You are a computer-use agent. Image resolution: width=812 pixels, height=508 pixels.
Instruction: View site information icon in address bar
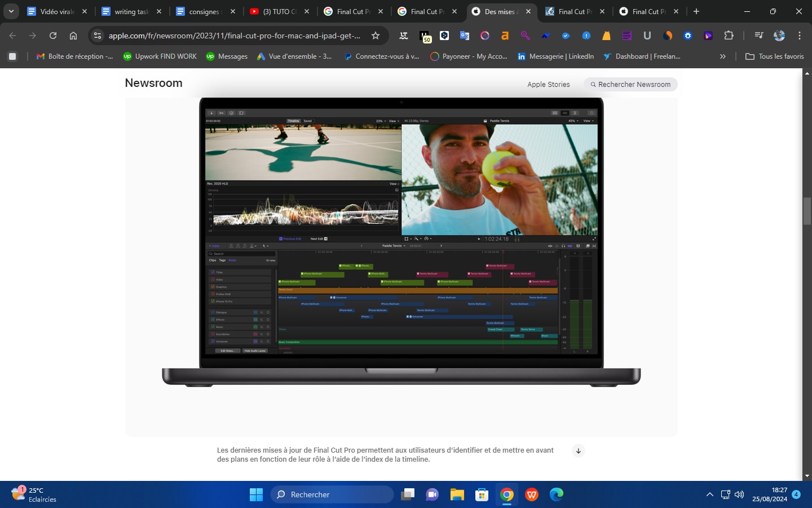pyautogui.click(x=98, y=36)
